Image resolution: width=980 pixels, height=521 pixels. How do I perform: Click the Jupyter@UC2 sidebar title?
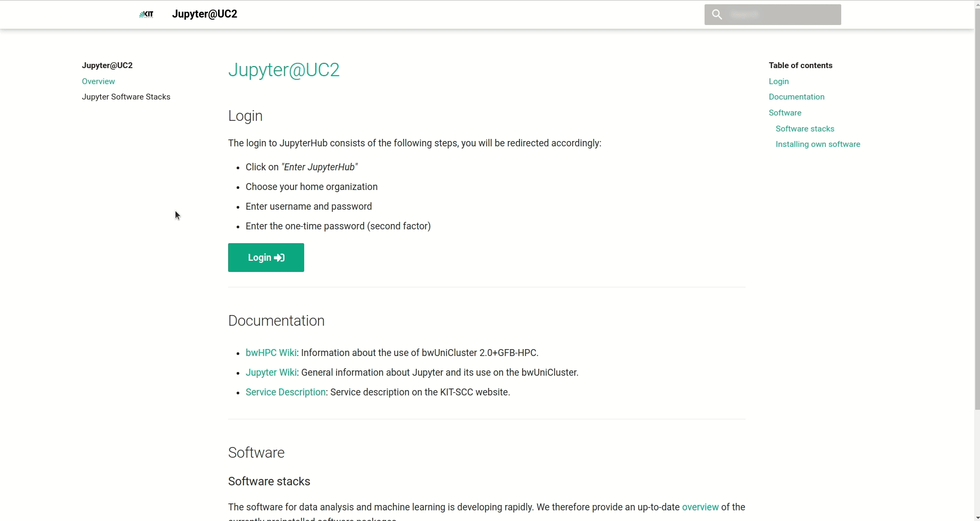[107, 65]
